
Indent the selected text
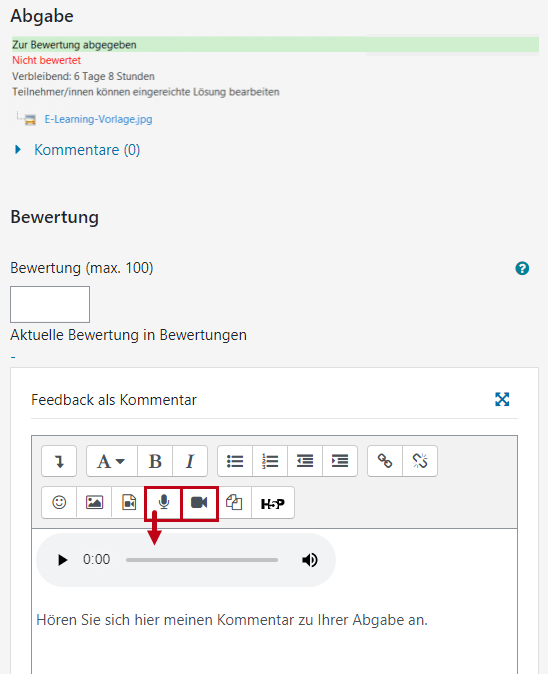click(x=340, y=461)
